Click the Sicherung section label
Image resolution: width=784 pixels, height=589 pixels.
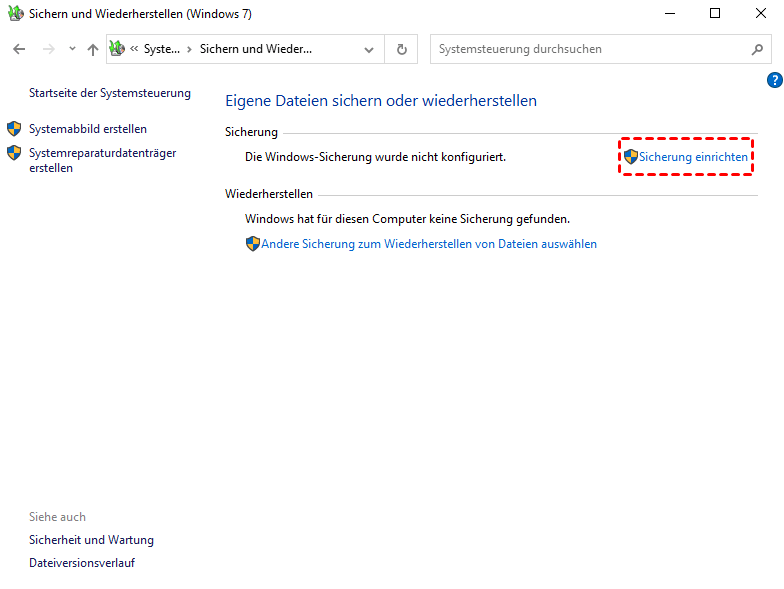(x=252, y=132)
